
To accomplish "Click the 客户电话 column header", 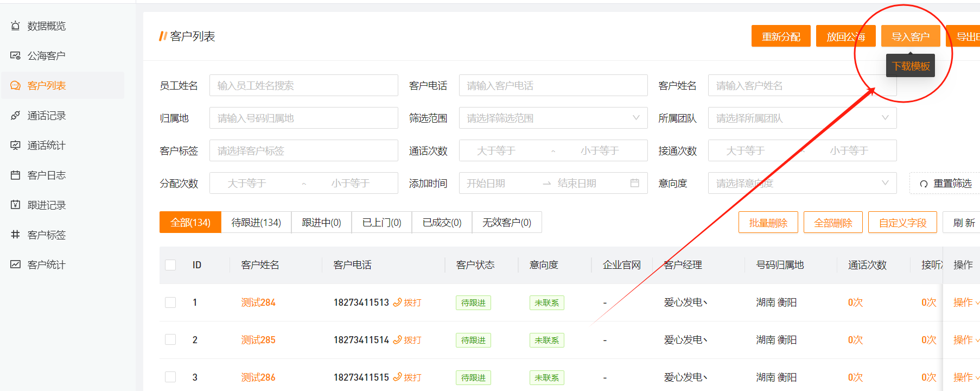I will [x=352, y=265].
